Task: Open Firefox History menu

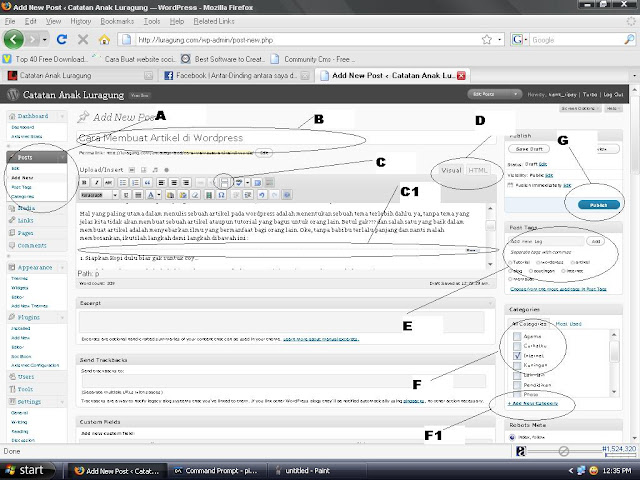Action: coord(80,21)
